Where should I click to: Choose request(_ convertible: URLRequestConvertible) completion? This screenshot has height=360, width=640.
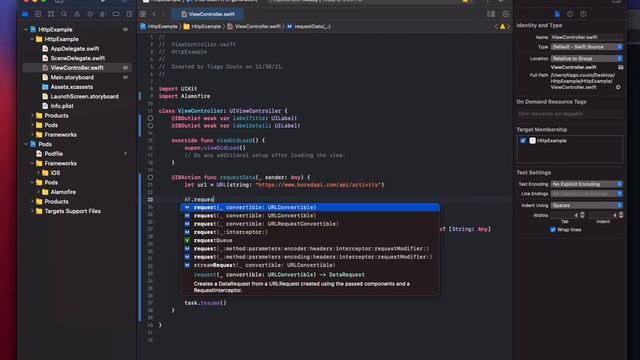click(x=310, y=224)
